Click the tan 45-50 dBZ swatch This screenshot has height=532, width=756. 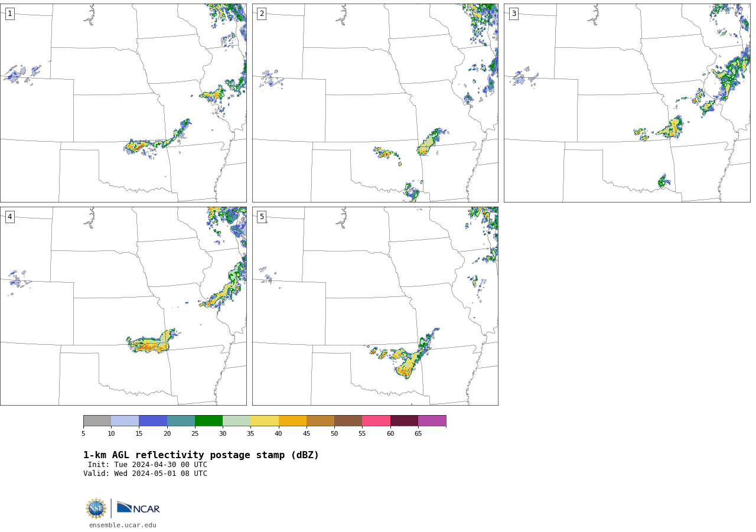click(x=320, y=420)
